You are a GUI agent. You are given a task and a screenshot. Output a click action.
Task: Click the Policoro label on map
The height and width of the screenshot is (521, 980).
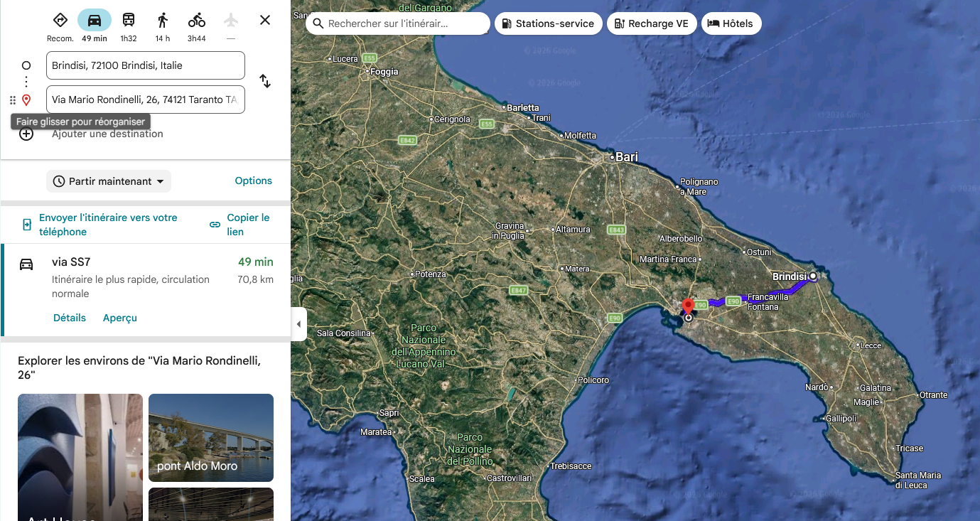click(x=593, y=380)
